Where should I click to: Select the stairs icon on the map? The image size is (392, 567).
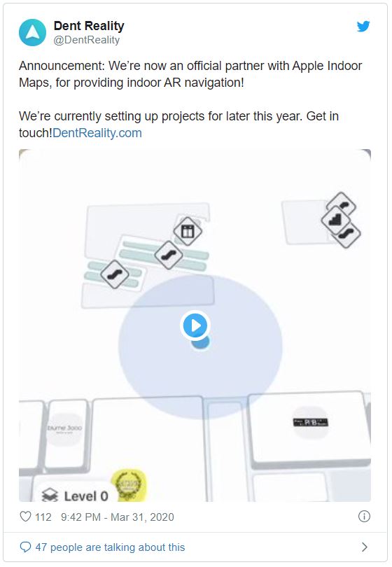tap(335, 220)
